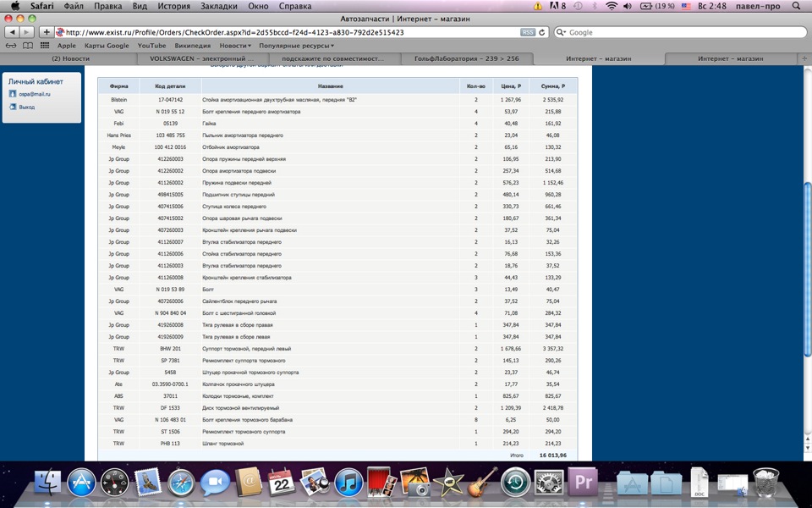
Task: Open the Правка menu
Action: (107, 6)
